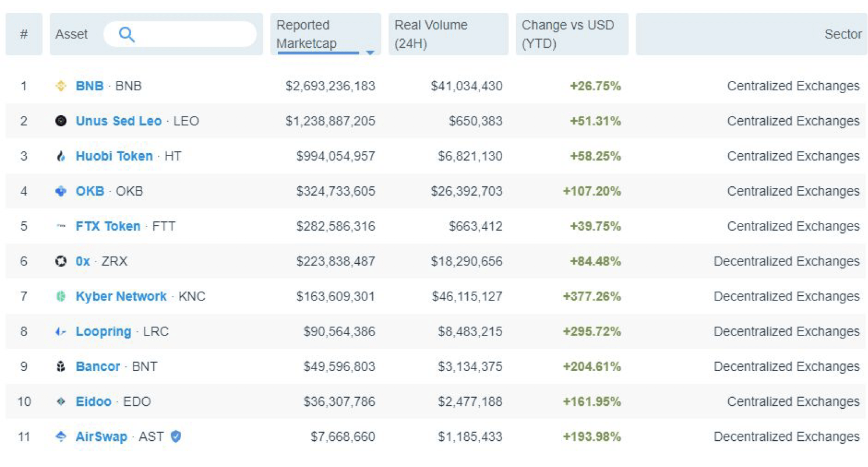
Task: Click the Loopring logo icon
Action: pos(61,331)
